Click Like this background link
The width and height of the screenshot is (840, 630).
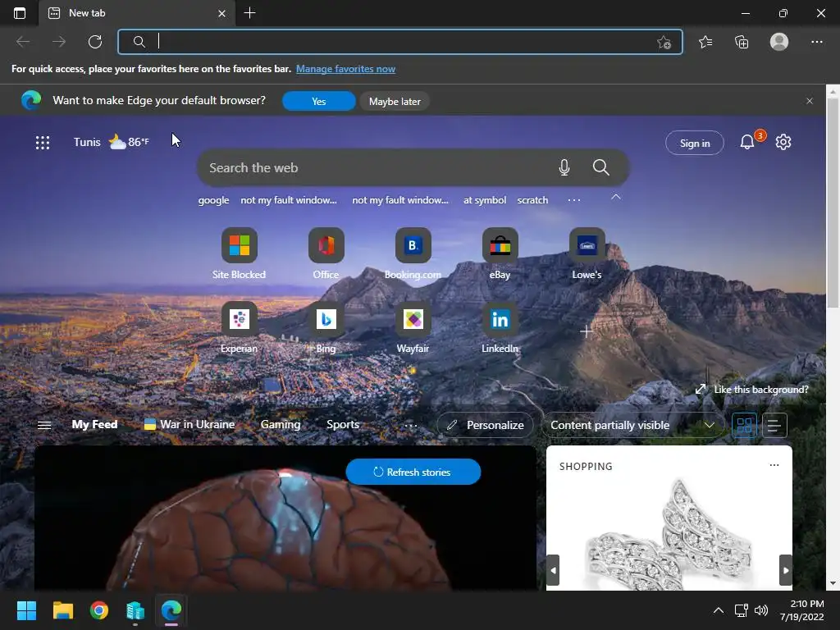(752, 390)
